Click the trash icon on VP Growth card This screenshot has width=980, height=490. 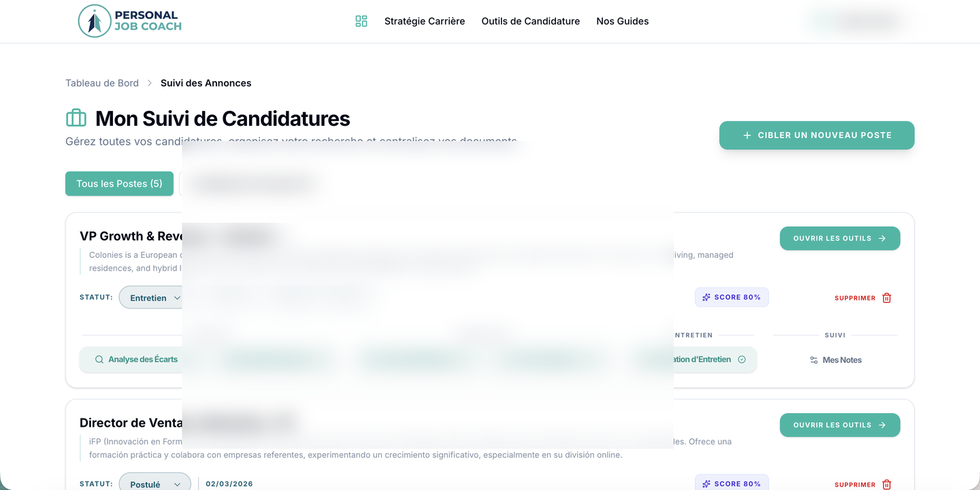pos(887,298)
